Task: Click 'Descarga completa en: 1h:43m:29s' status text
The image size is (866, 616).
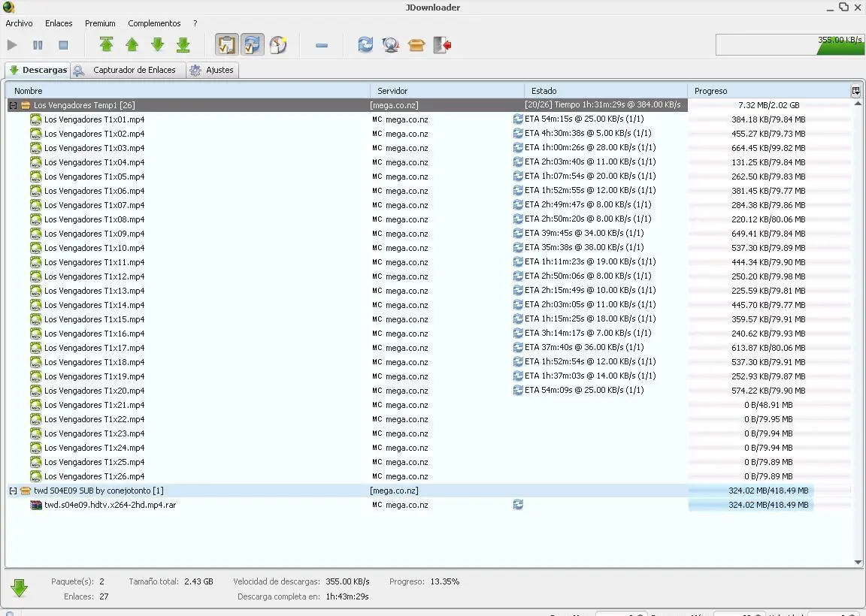Action: (x=303, y=596)
